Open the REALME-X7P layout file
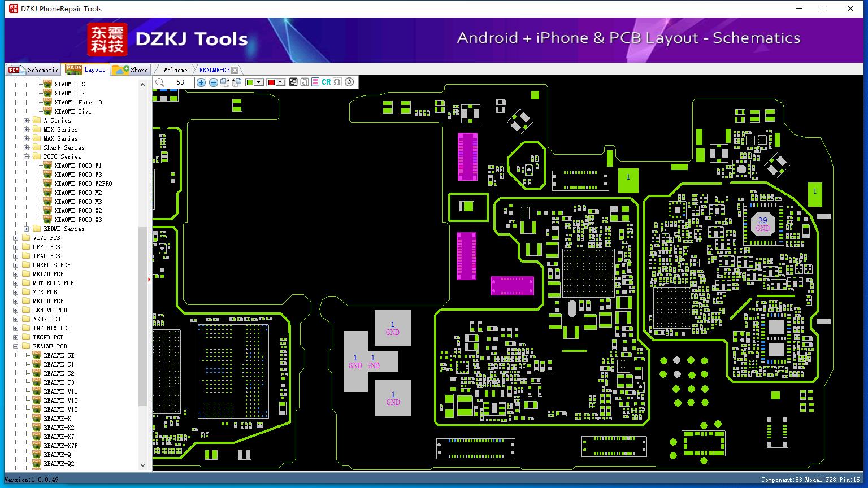The image size is (868, 488). point(60,446)
